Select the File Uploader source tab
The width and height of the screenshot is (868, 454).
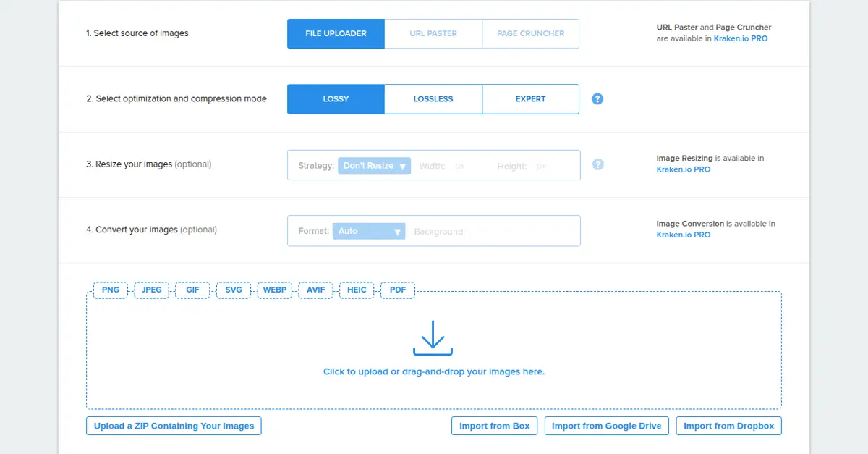(x=336, y=33)
